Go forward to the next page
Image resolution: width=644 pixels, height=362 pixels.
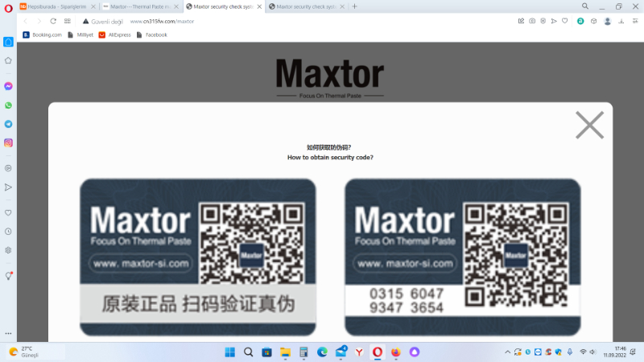click(39, 21)
